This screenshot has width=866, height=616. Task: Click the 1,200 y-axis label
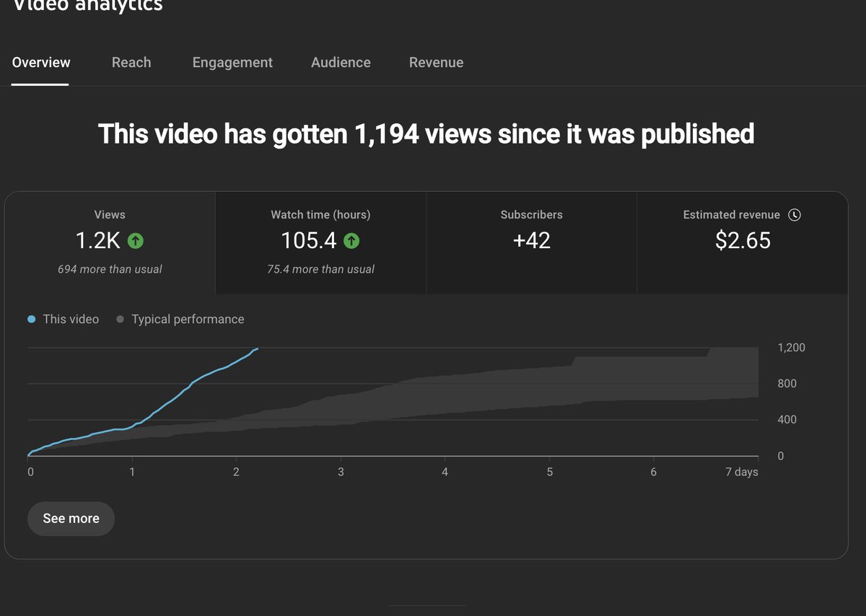791,348
